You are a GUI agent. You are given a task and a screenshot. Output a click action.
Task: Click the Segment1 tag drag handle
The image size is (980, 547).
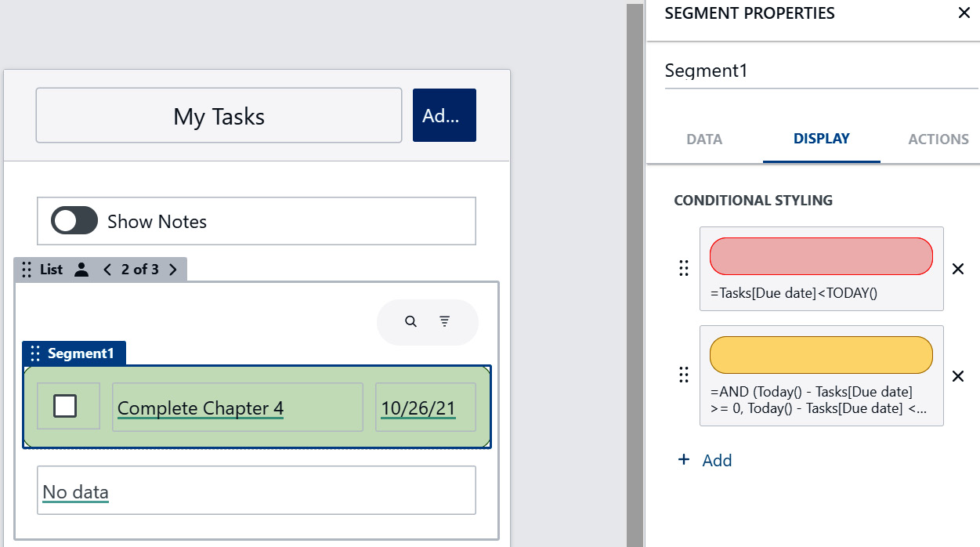[x=34, y=353]
